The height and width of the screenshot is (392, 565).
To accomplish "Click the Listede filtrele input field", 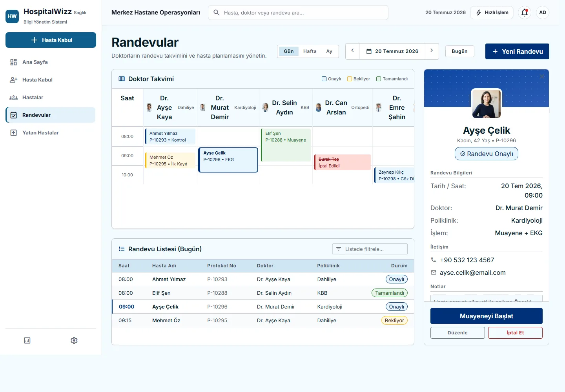I will click(370, 249).
